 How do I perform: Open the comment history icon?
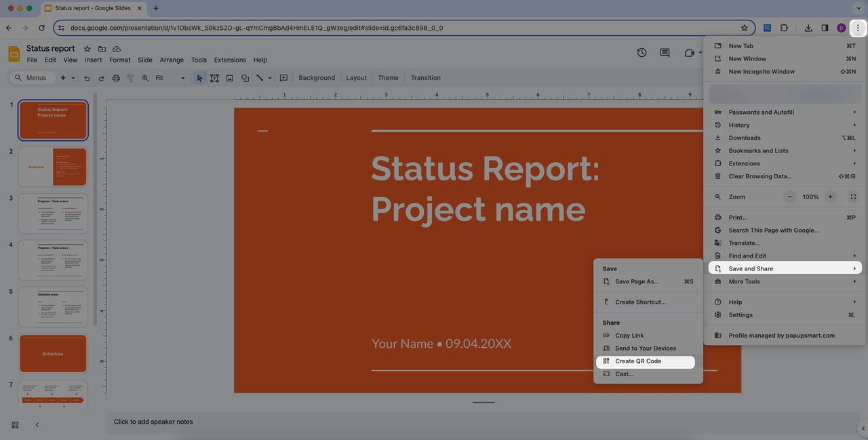665,53
